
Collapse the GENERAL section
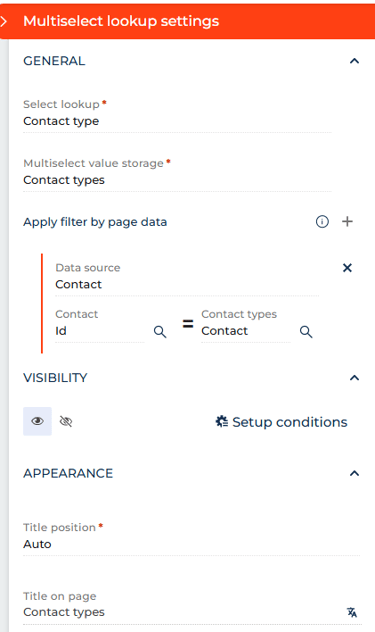click(354, 61)
